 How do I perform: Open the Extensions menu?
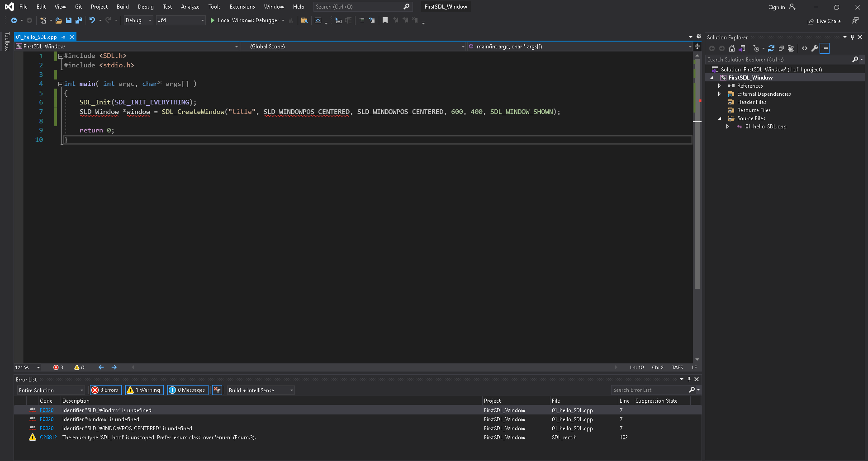tap(242, 7)
